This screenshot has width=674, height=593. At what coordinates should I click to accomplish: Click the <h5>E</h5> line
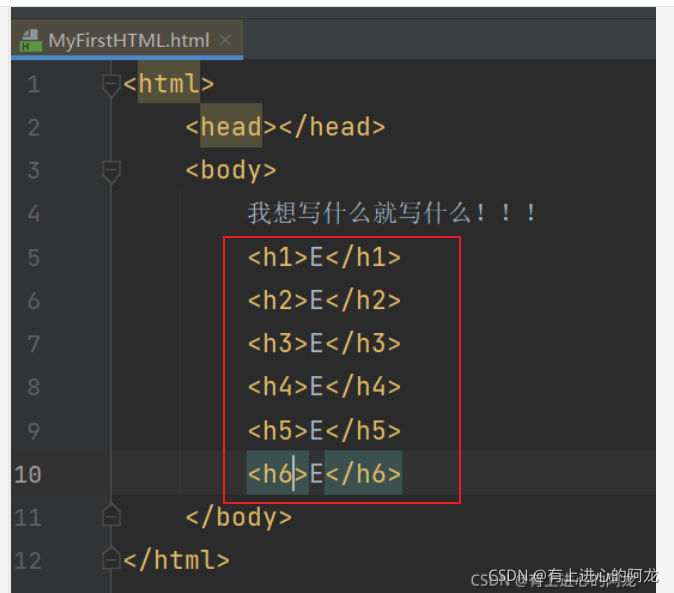(x=325, y=430)
